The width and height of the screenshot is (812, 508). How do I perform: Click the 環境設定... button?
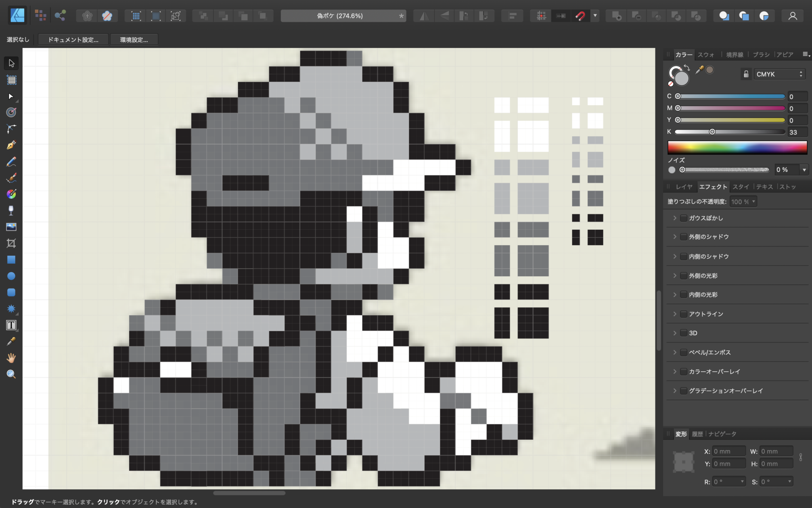tap(134, 40)
